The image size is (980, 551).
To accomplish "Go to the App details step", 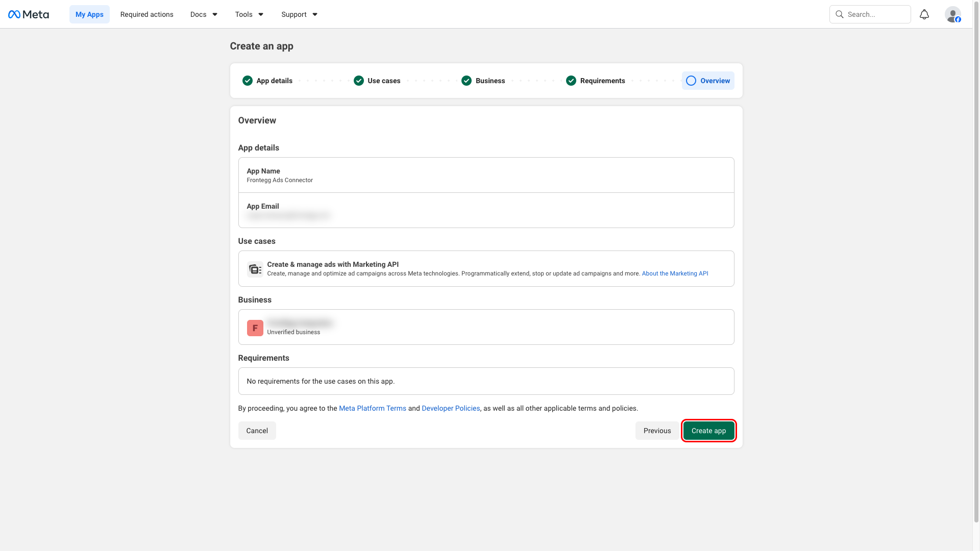I will tap(267, 81).
